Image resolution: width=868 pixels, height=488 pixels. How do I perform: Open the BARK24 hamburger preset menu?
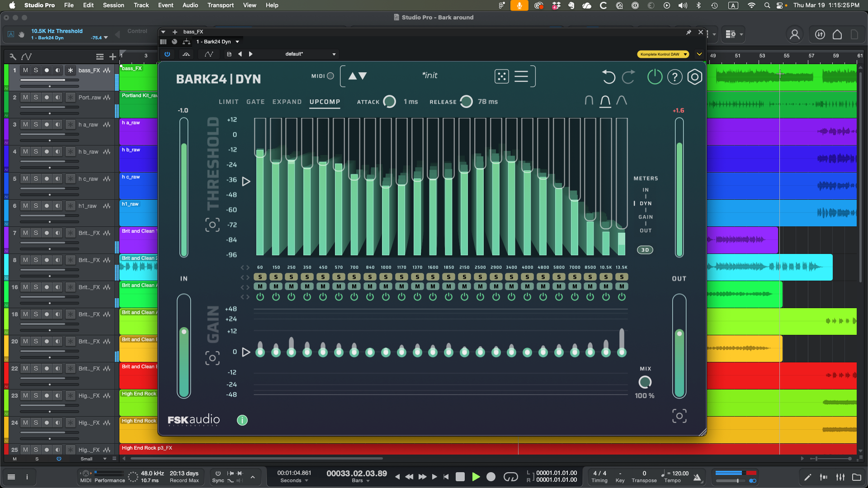[521, 76]
